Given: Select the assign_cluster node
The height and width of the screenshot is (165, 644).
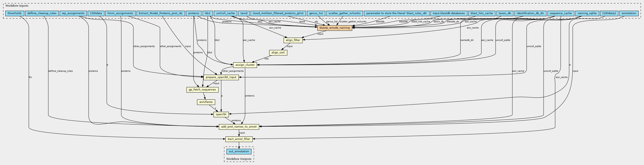Looking at the screenshot, I should pyautogui.click(x=245, y=65).
